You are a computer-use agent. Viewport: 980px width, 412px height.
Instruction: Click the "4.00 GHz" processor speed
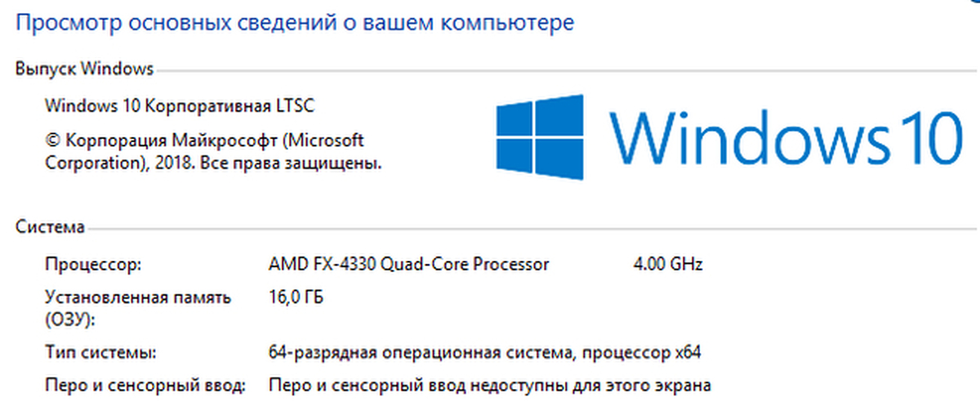667,265
